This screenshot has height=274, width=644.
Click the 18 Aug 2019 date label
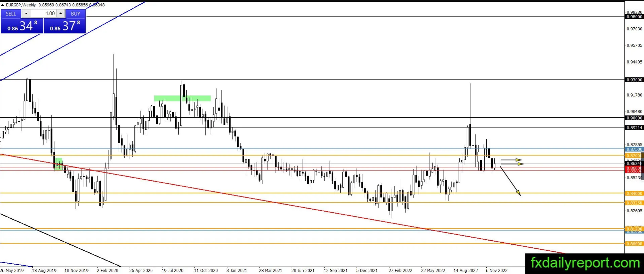[x=44, y=270]
